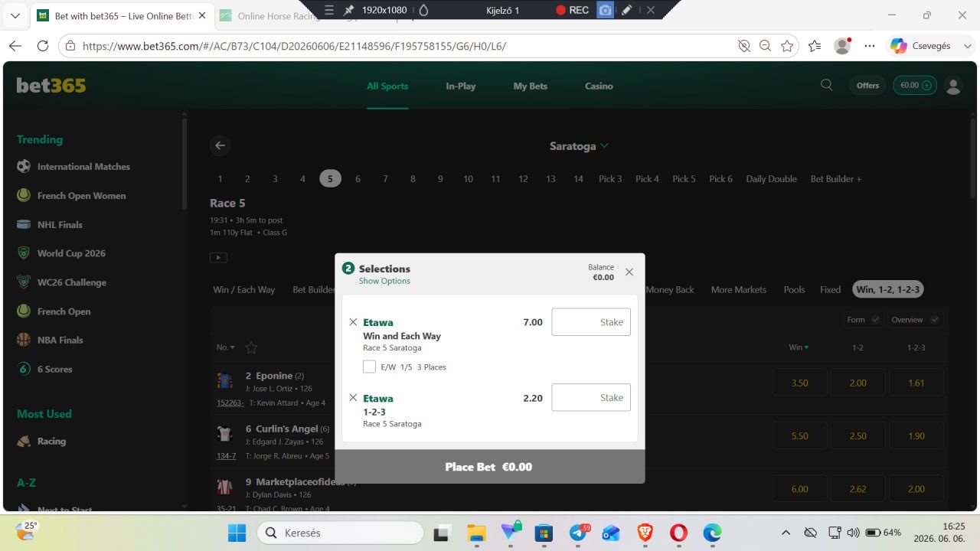Switch to the Pick 3 tab
Image resolution: width=980 pixels, height=551 pixels.
610,179
